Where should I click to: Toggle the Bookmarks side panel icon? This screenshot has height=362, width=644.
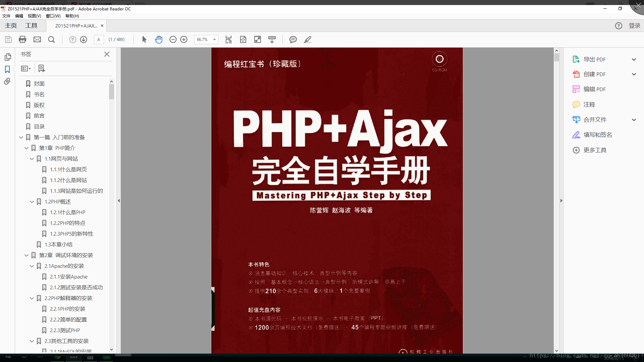coord(7,69)
